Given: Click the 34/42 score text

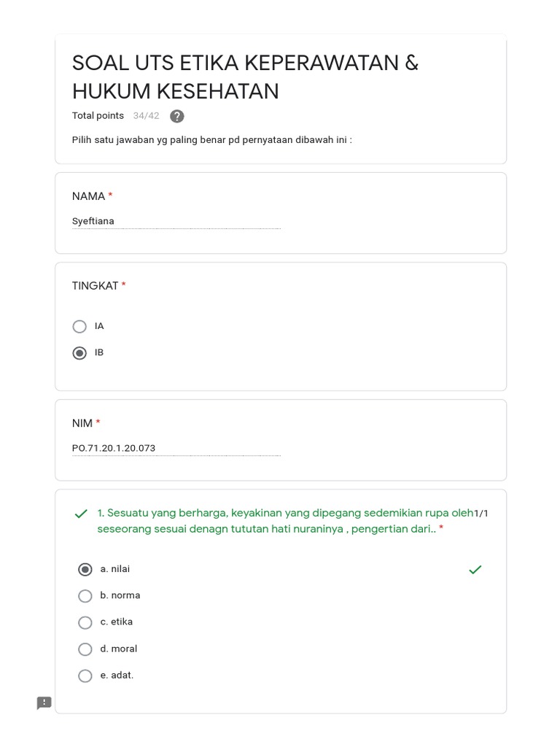Looking at the screenshot, I should (x=146, y=116).
